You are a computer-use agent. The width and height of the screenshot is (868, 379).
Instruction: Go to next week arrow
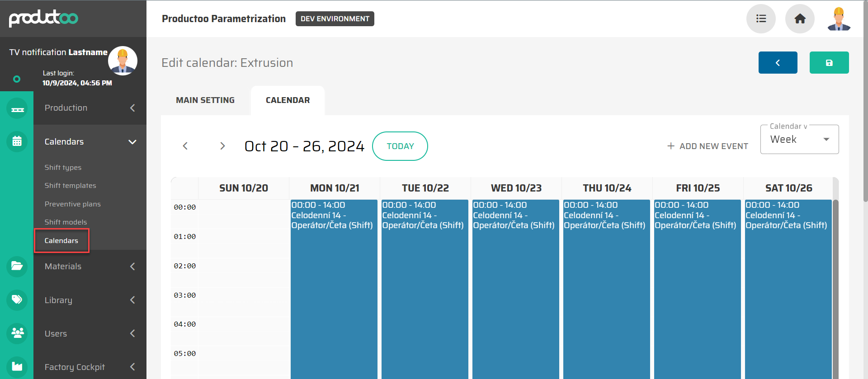pos(222,146)
